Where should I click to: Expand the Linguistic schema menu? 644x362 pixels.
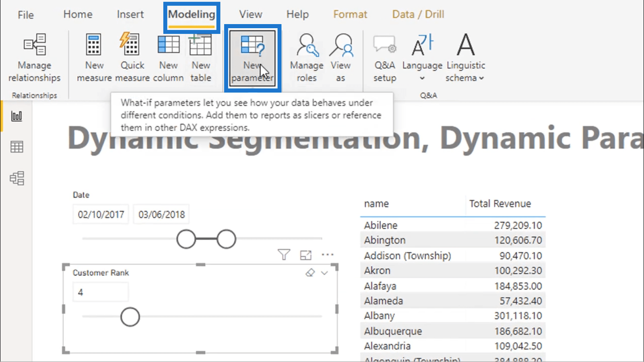click(465, 58)
